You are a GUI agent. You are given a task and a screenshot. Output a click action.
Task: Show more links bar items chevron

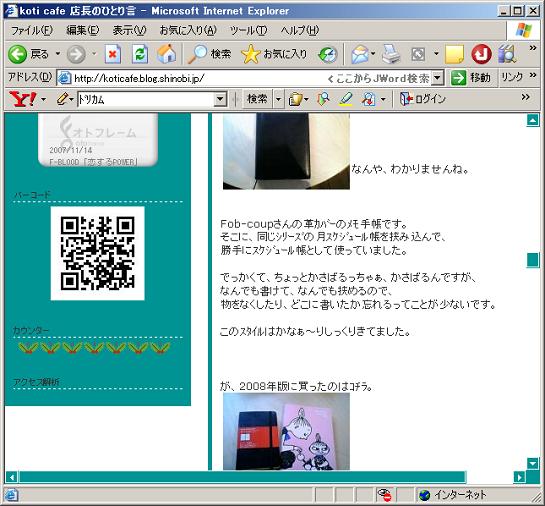532,75
